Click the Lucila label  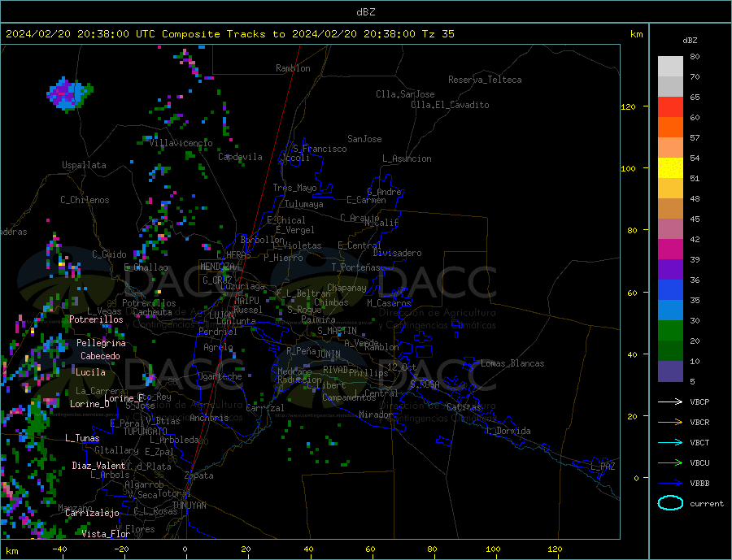[90, 372]
